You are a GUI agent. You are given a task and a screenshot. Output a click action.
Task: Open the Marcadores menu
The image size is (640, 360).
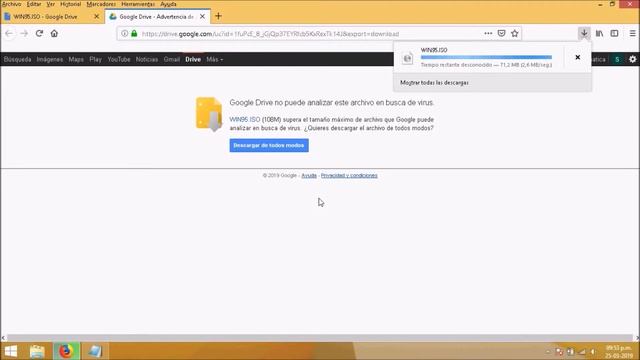pos(101,4)
